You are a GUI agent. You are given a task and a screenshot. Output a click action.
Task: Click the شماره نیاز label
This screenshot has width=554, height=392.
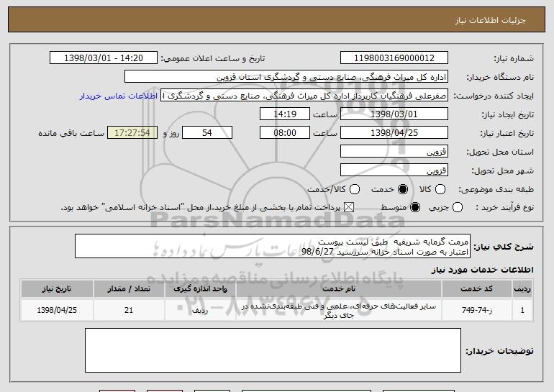click(x=514, y=58)
